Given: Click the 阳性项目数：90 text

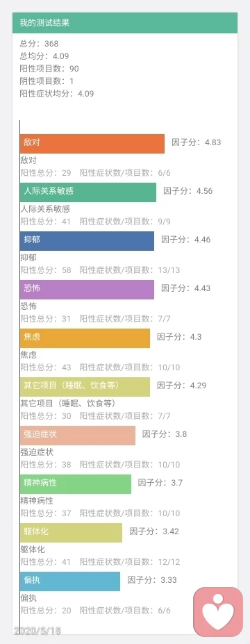Looking at the screenshot, I should pyautogui.click(x=49, y=69).
